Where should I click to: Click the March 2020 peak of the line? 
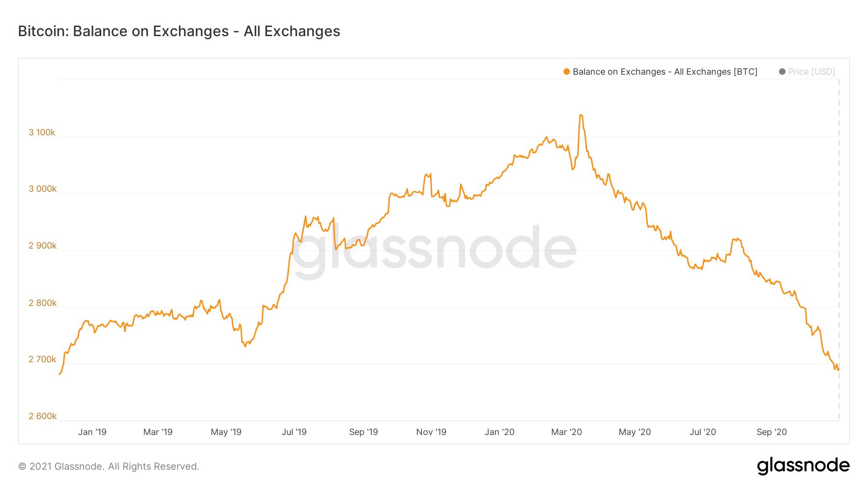click(581, 115)
